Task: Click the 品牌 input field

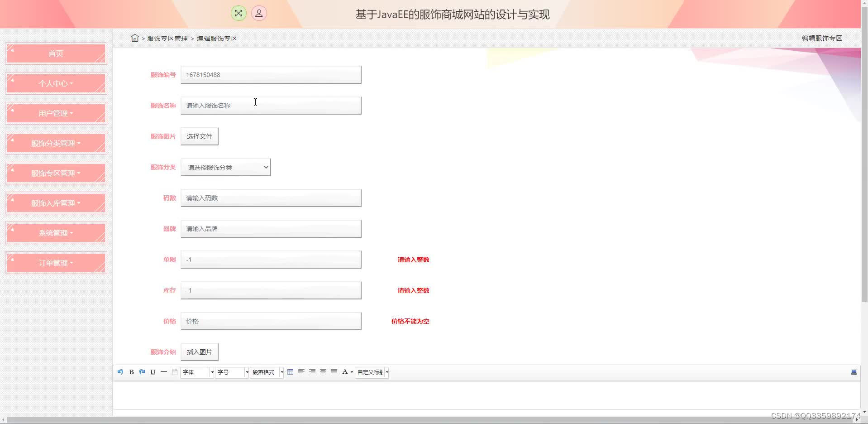Action: pos(271,229)
